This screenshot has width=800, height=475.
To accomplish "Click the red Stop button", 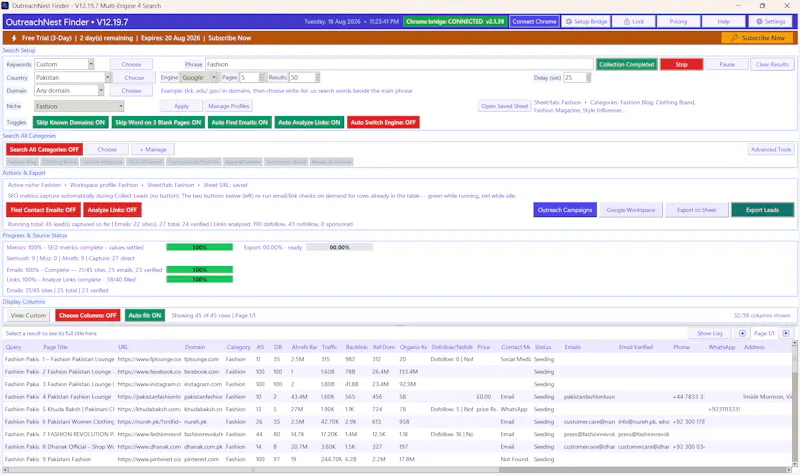I will coord(682,64).
